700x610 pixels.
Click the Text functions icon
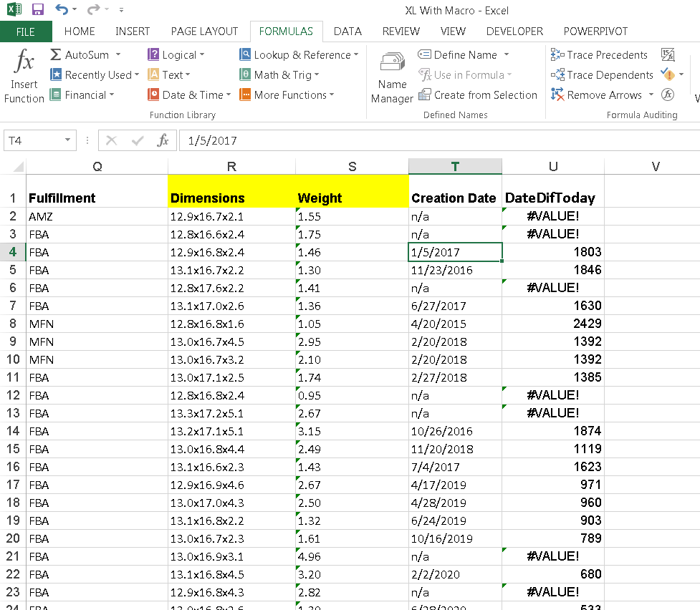[x=153, y=74]
